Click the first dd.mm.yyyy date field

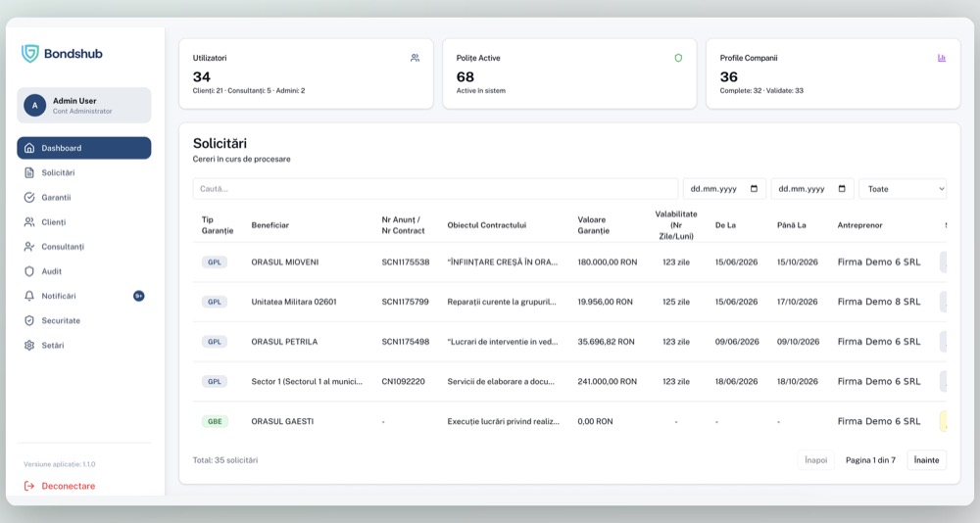pyautogui.click(x=724, y=189)
